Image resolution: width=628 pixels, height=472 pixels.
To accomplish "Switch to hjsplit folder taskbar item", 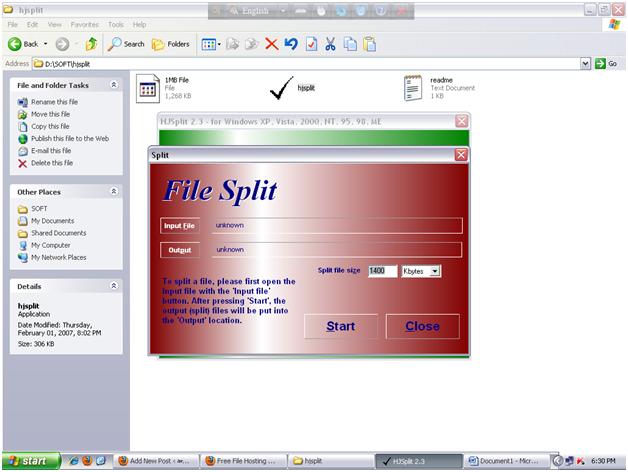I will pyautogui.click(x=330, y=461).
